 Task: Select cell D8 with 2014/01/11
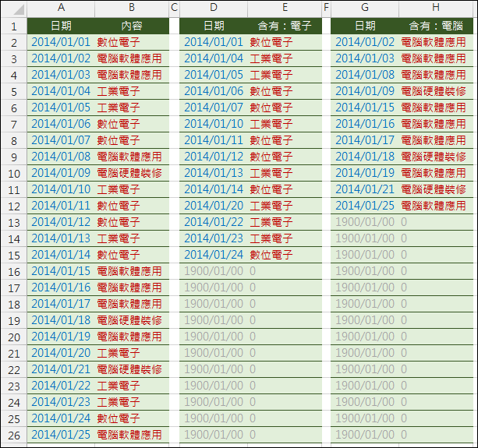[214, 140]
